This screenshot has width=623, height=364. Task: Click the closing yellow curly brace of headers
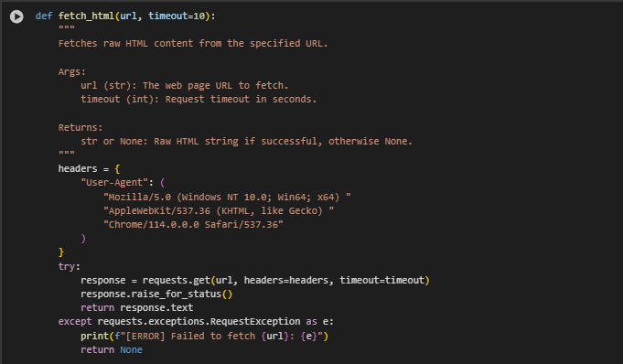click(61, 252)
